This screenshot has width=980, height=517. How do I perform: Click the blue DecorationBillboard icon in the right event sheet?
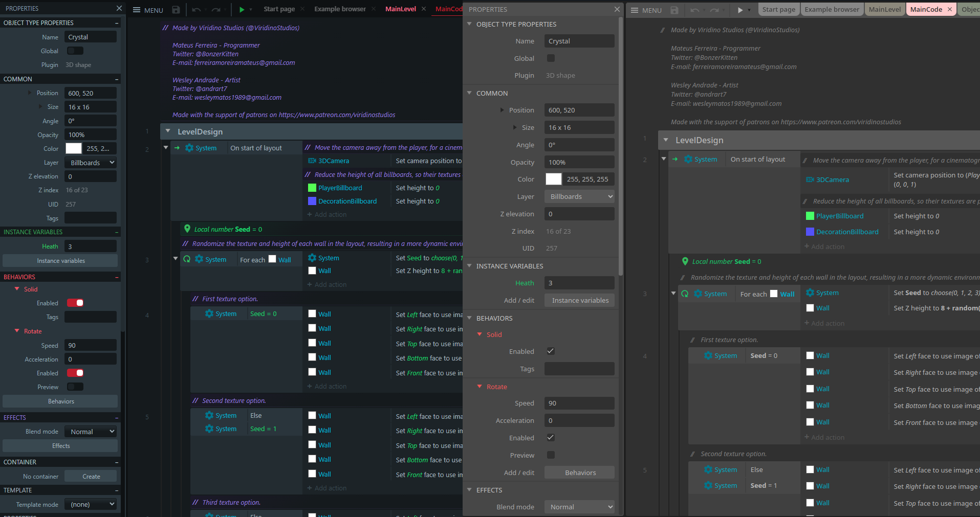[810, 232]
